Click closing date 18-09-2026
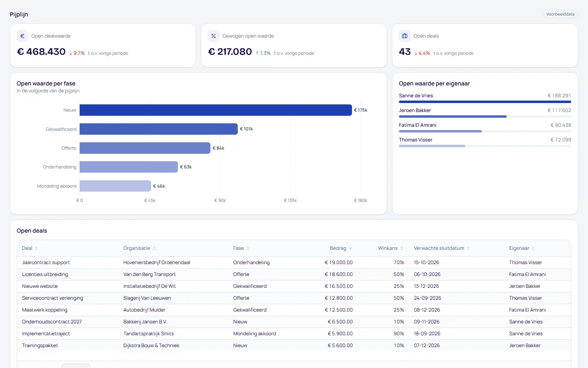 427,334
